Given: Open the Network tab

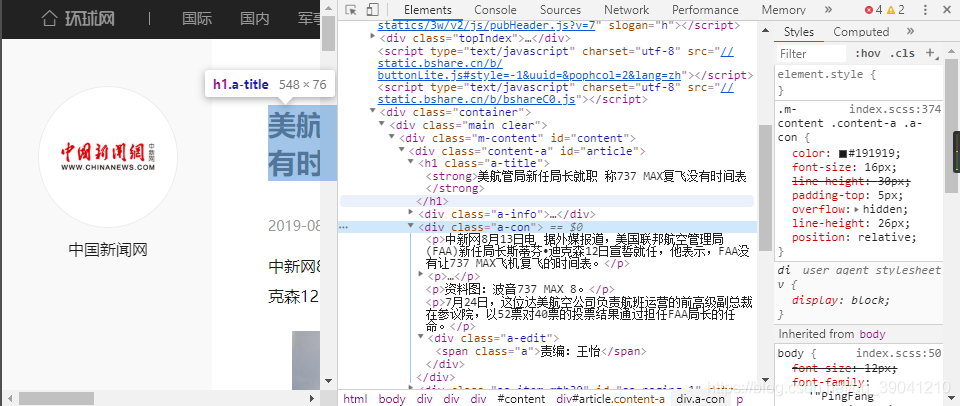Looking at the screenshot, I should point(626,10).
